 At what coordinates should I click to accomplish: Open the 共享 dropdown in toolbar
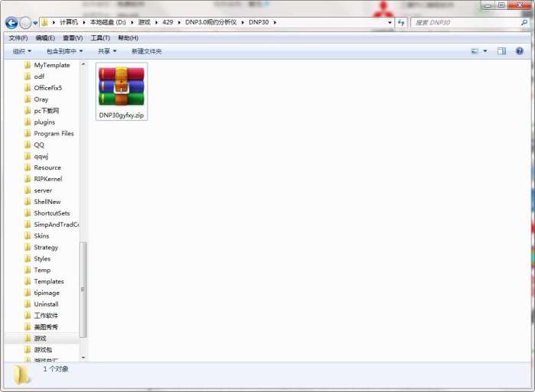107,51
